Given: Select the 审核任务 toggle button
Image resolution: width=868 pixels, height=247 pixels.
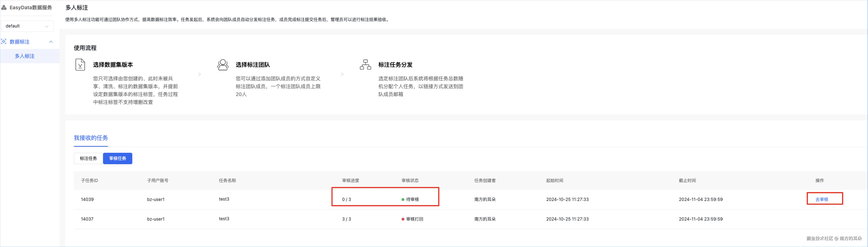Looking at the screenshot, I should pos(117,158).
